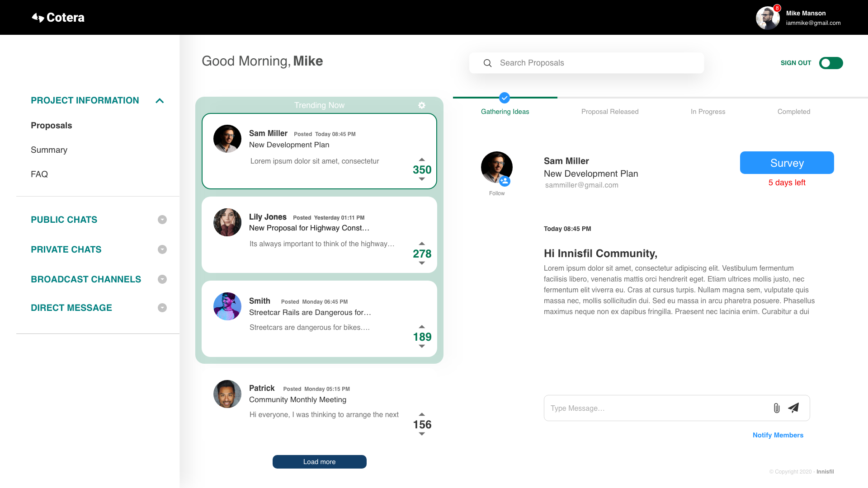
Task: Send message with paper plane icon
Action: 793,408
